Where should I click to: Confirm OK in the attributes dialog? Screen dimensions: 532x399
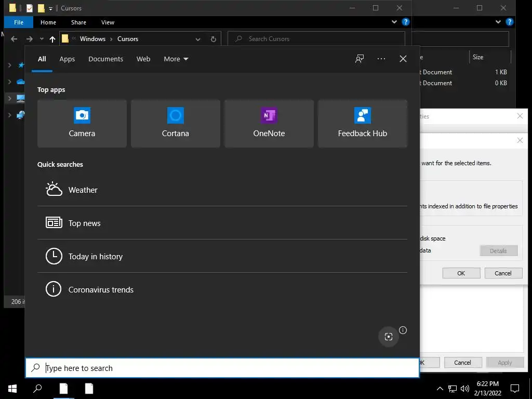tap(461, 273)
